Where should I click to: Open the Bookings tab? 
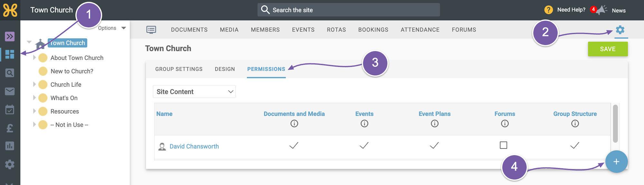point(373,30)
